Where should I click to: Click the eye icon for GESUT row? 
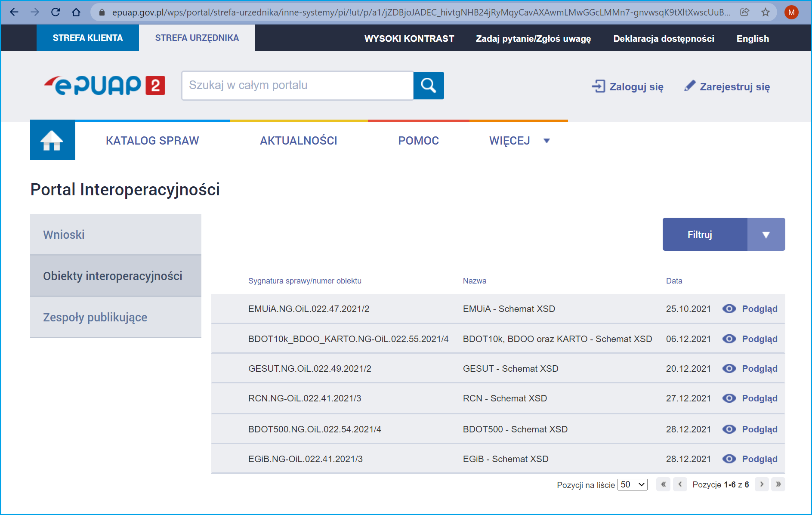pos(729,369)
